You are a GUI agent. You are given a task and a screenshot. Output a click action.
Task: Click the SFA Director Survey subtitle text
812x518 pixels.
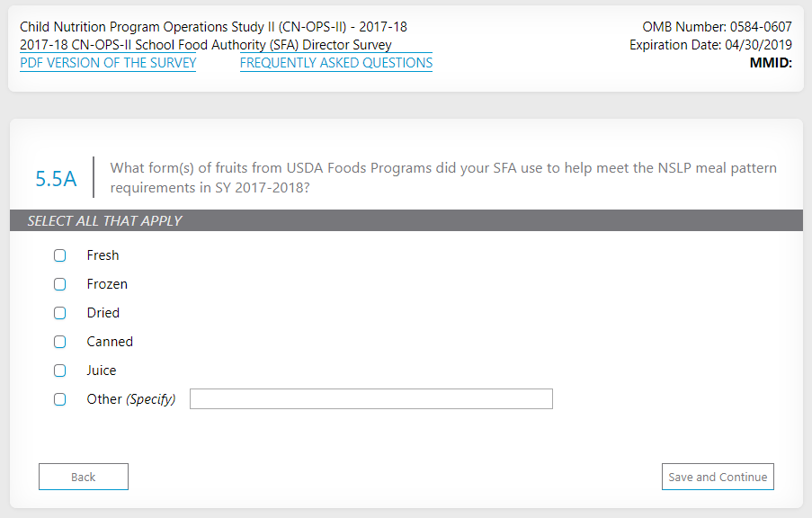(206, 45)
